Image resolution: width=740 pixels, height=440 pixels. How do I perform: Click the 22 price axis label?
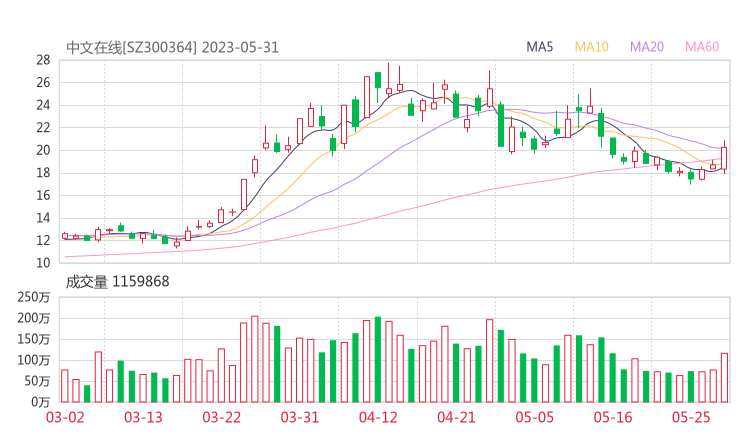(x=43, y=127)
